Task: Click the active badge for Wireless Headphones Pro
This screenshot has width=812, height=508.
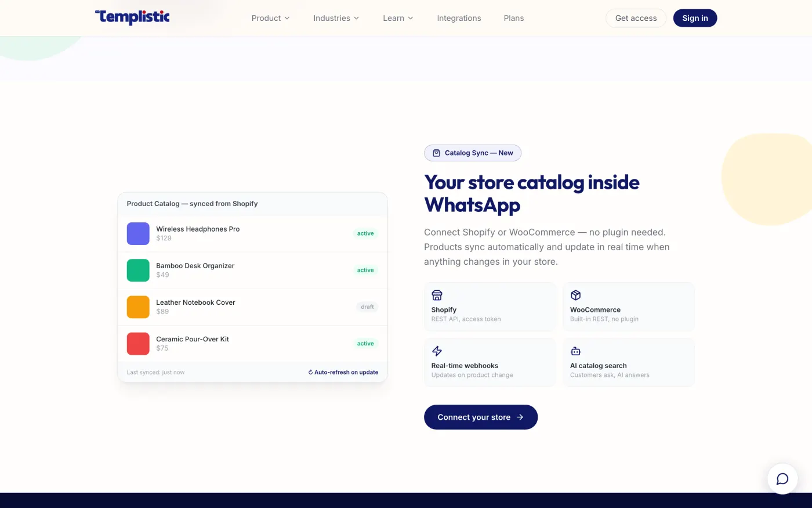Action: click(x=365, y=233)
